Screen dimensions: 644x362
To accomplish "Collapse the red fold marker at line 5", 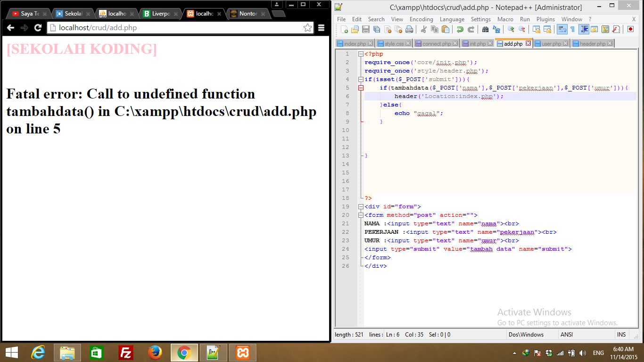I will click(x=361, y=88).
